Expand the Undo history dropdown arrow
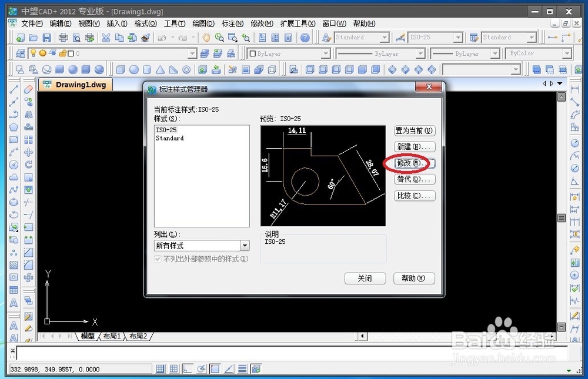 [172, 38]
